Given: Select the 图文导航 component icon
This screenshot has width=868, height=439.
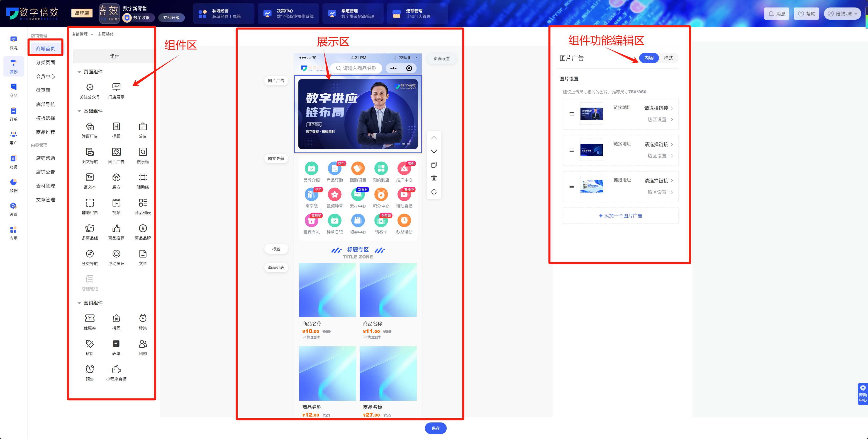Looking at the screenshot, I should pyautogui.click(x=90, y=152).
